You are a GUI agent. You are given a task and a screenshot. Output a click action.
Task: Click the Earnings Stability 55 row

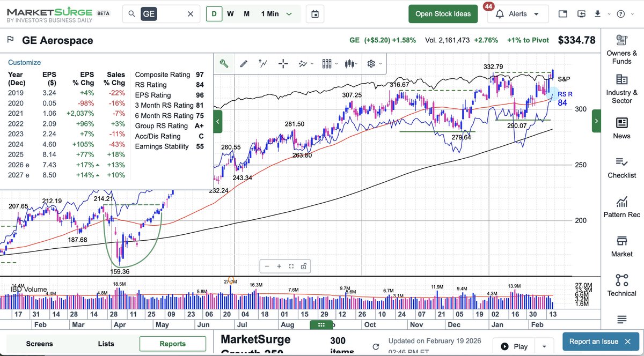pyautogui.click(x=169, y=146)
